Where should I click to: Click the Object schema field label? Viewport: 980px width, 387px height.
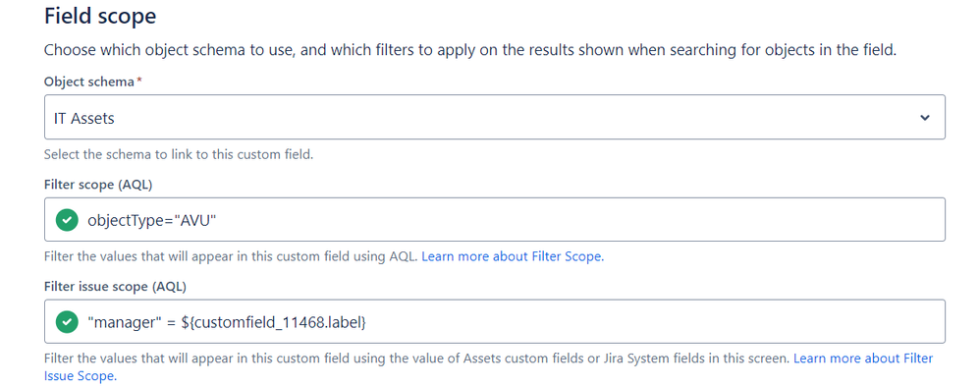[x=88, y=82]
